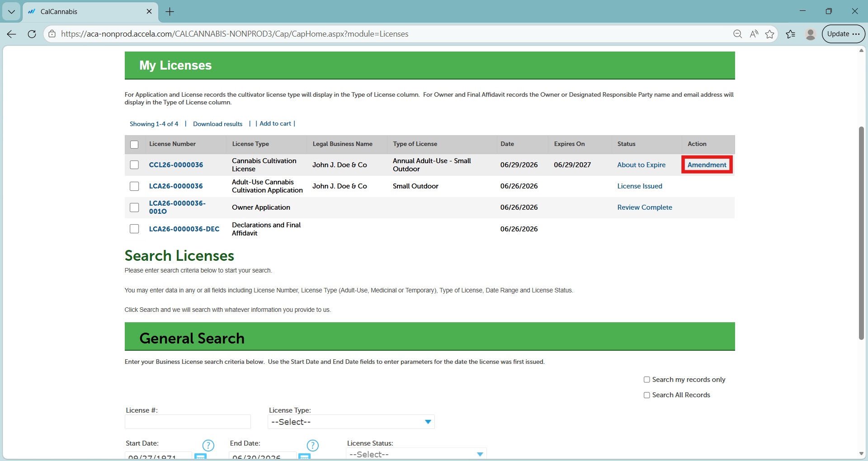Close the CalCannabis tab
868x461 pixels.
pyautogui.click(x=149, y=12)
